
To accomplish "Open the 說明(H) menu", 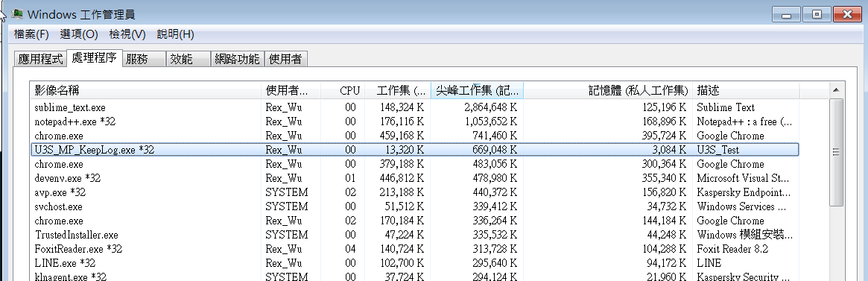I will pos(176,34).
